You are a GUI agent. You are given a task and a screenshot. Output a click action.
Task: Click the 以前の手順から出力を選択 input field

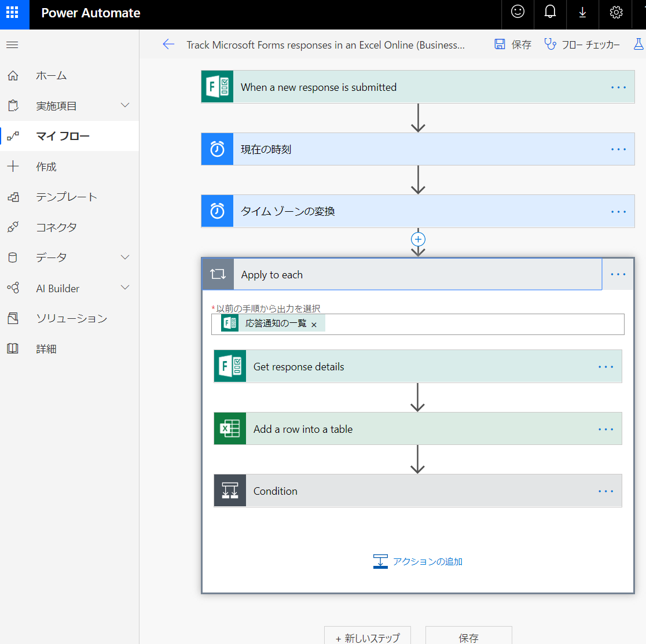click(x=418, y=324)
